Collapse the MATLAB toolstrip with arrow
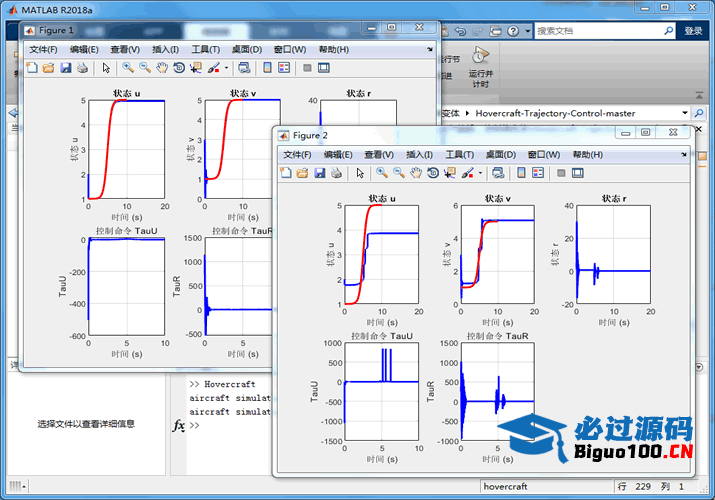Viewport: 715px width, 500px height. [x=699, y=95]
